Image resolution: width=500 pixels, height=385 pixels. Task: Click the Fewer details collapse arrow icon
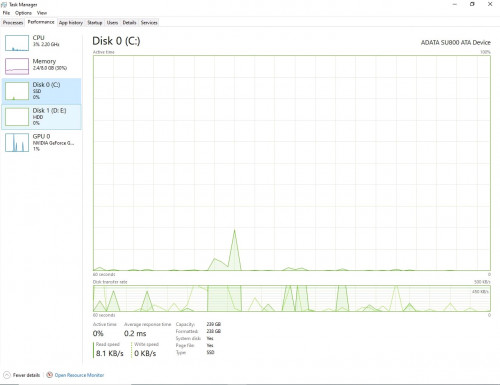pos(7,375)
